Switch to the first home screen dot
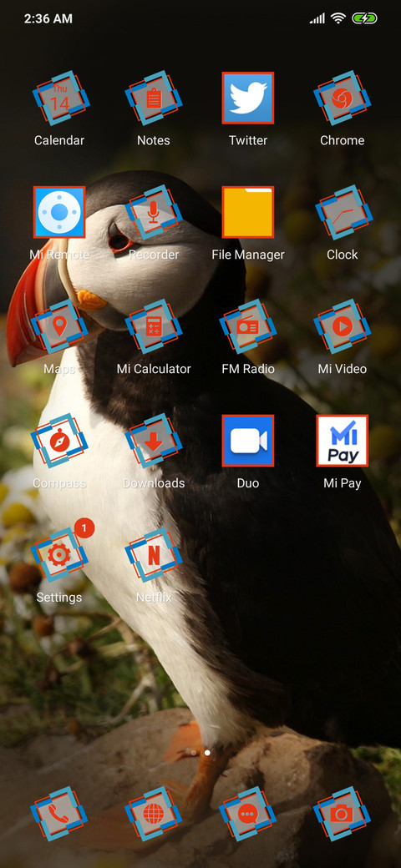Image resolution: width=401 pixels, height=868 pixels. (x=193, y=753)
